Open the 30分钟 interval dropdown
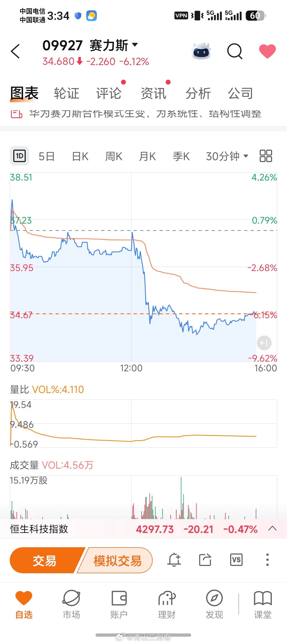Screen dimensions: 287x644 click(x=227, y=156)
